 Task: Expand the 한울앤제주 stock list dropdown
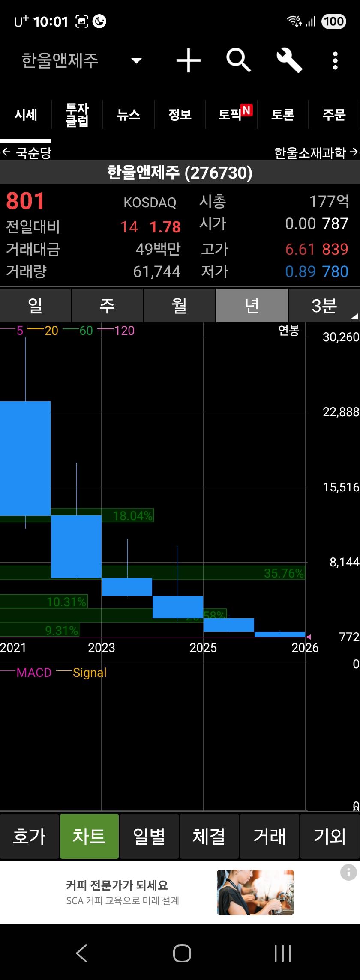pos(136,60)
